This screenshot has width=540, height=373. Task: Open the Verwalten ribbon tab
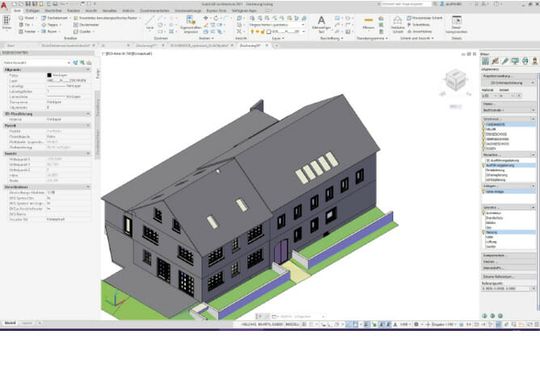coord(110,11)
